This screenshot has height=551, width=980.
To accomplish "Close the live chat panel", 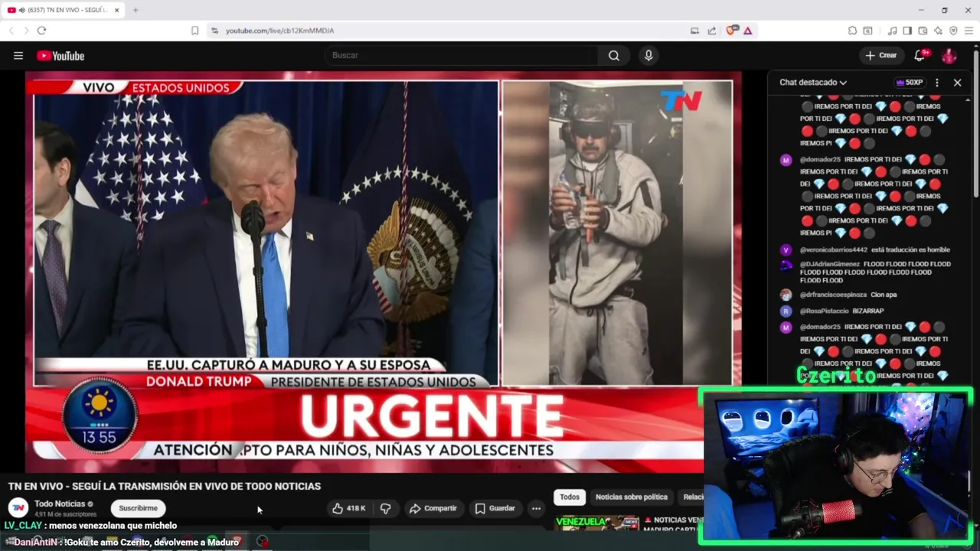I will click(957, 83).
